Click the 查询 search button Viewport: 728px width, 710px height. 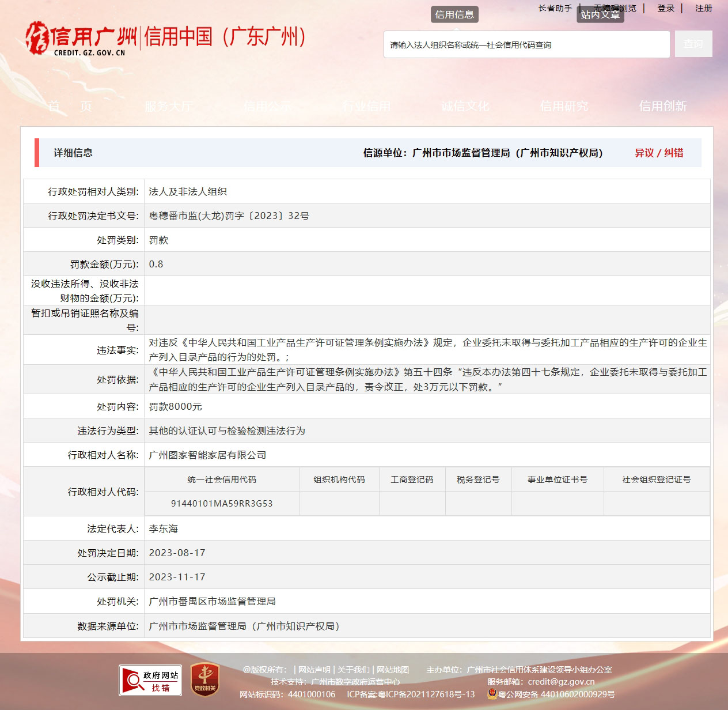click(693, 44)
